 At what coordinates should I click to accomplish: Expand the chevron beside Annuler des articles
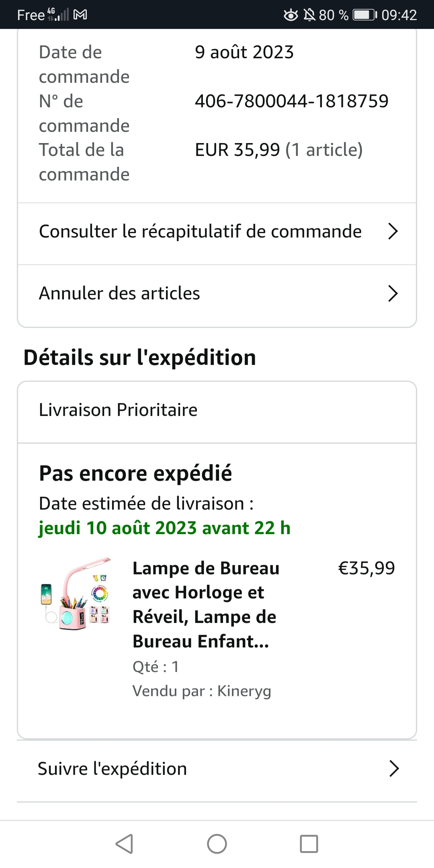(x=393, y=293)
